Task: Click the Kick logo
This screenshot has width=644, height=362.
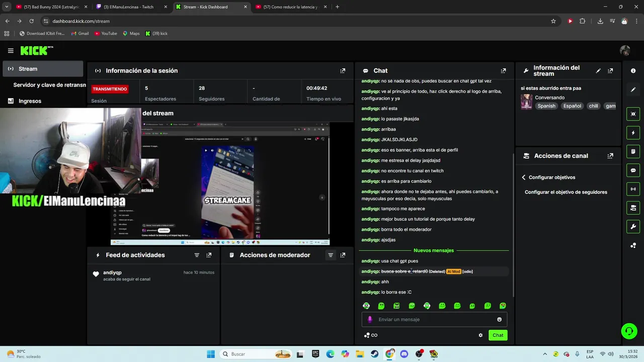Action: point(37,50)
